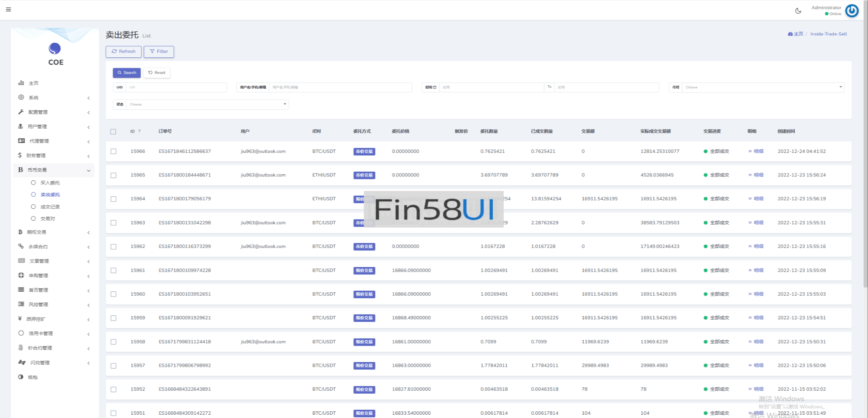Image resolution: width=868 pixels, height=418 pixels.
Task: Open 成交记录 submenu item
Action: click(x=50, y=207)
